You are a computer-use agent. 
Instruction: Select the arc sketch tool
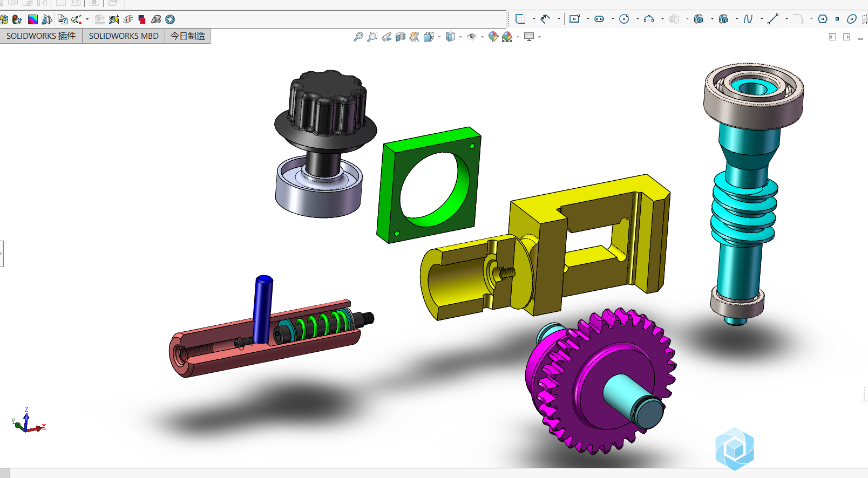pyautogui.click(x=649, y=19)
